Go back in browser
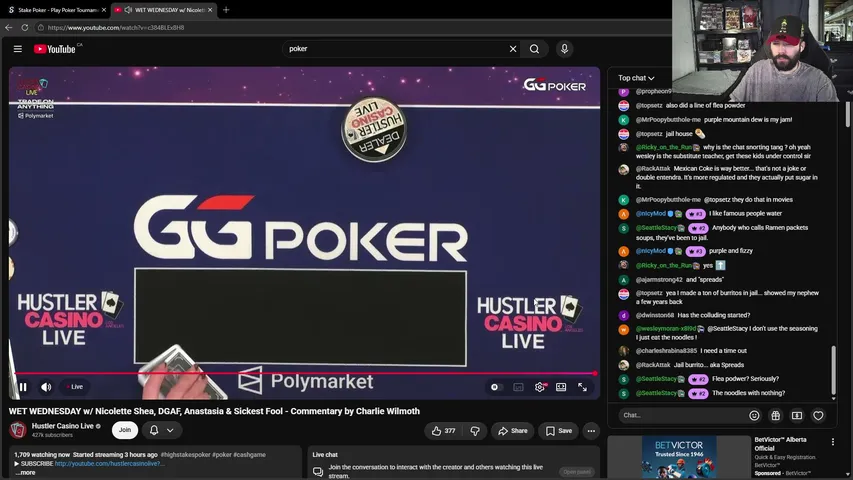853x480 pixels. 9,27
